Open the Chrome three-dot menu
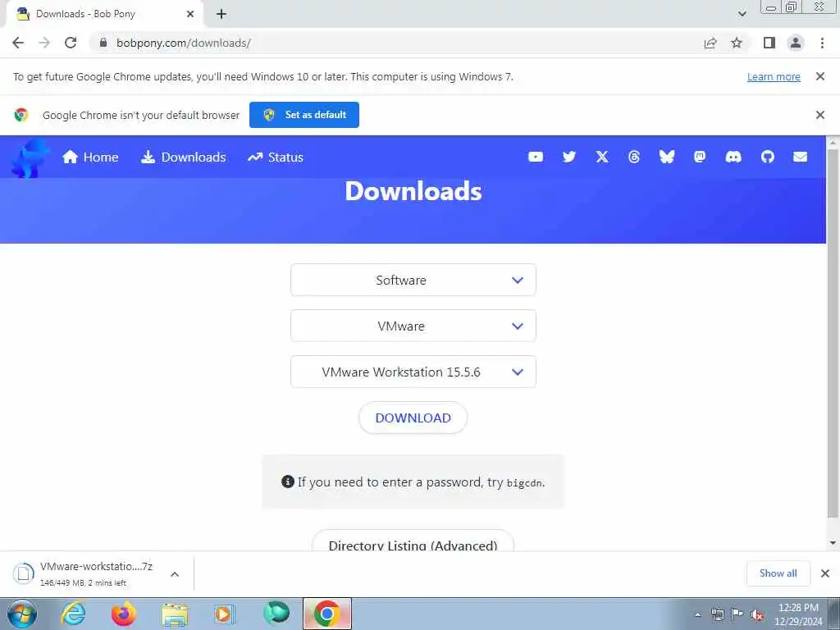 (x=822, y=43)
